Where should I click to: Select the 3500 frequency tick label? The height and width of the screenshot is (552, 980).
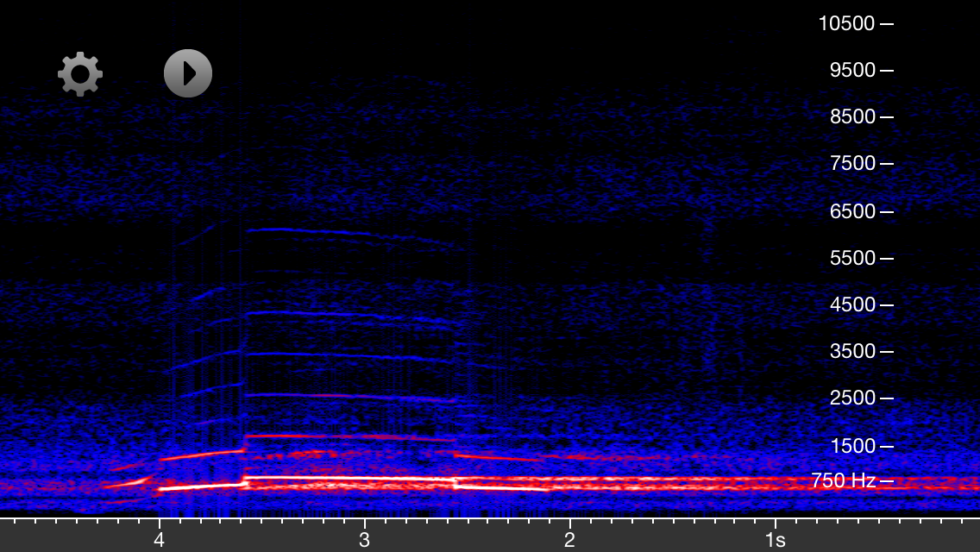point(851,351)
